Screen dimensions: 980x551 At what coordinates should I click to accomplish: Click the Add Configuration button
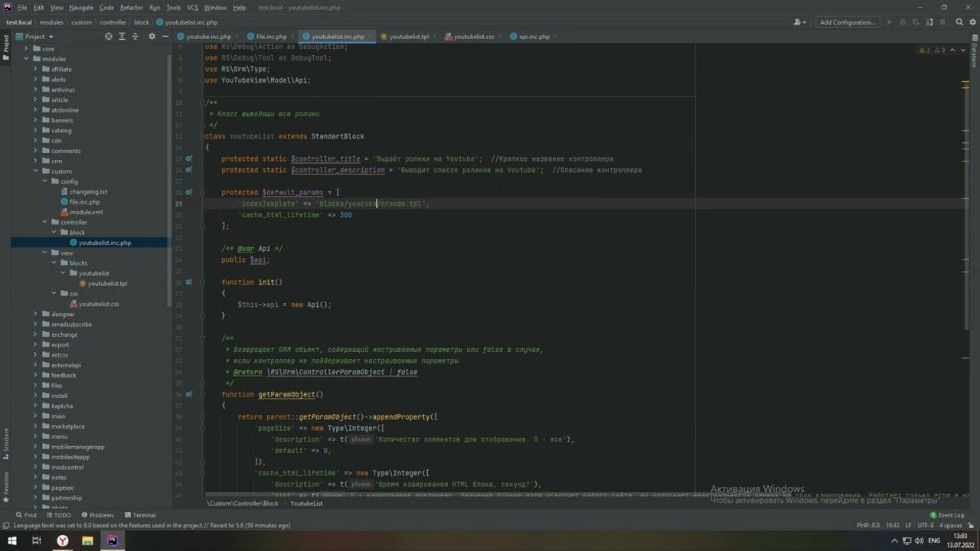pos(847,22)
